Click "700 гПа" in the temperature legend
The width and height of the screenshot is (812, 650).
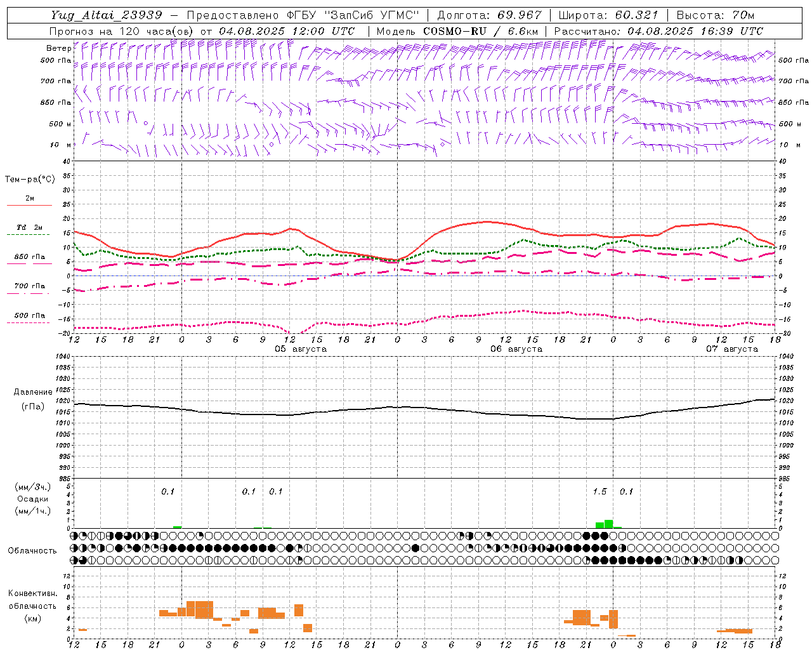[x=30, y=286]
